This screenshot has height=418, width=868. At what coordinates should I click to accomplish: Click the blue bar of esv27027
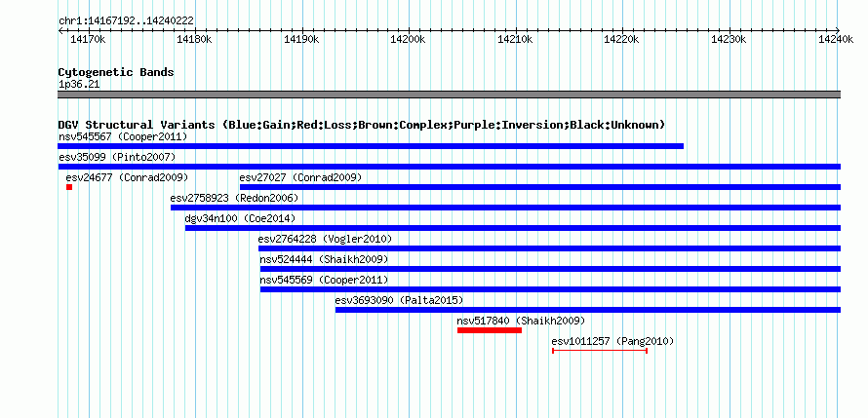pos(540,187)
